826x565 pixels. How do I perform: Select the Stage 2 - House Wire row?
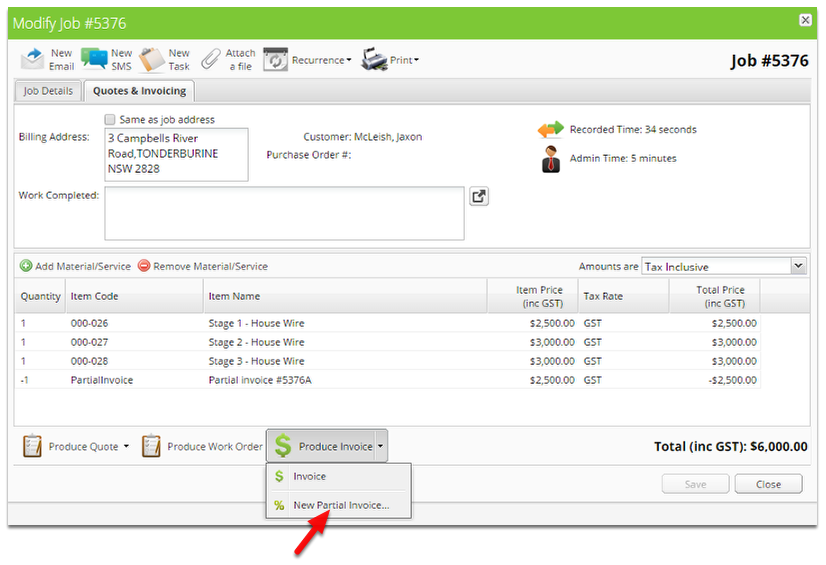pyautogui.click(x=388, y=342)
